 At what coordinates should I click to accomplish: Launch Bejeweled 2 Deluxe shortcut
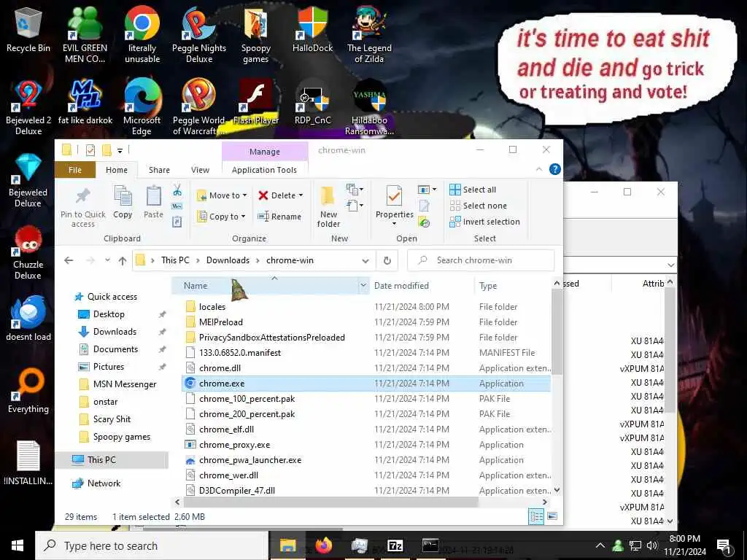tap(28, 107)
